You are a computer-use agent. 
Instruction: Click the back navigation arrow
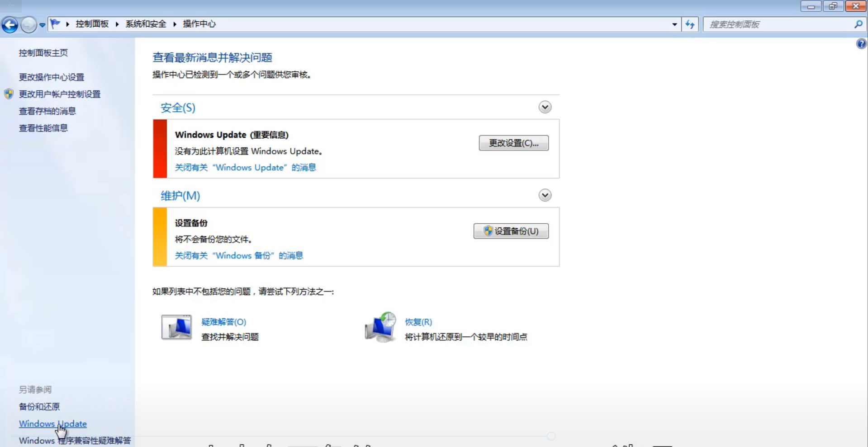point(9,24)
